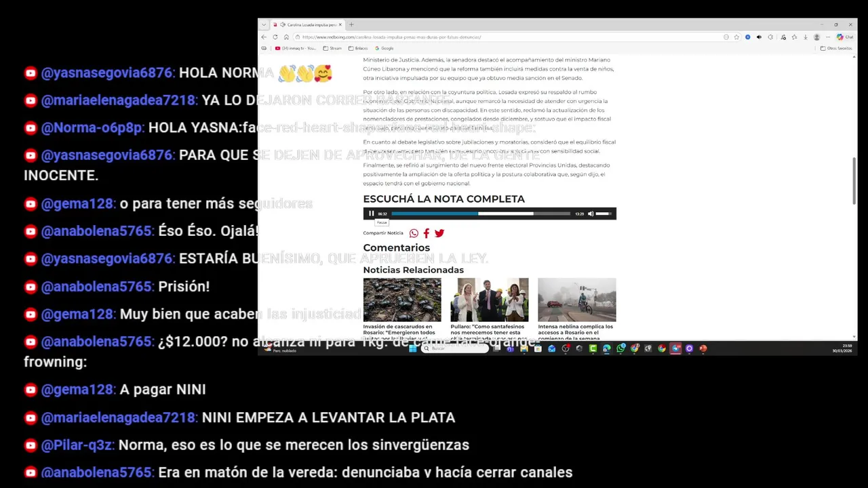Screen dimensions: 868x488
Task: Bookmark this page with the star icon
Action: 736,37
